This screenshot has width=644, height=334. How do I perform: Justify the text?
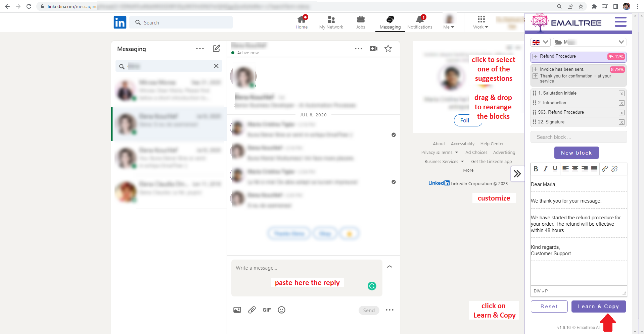coord(594,169)
